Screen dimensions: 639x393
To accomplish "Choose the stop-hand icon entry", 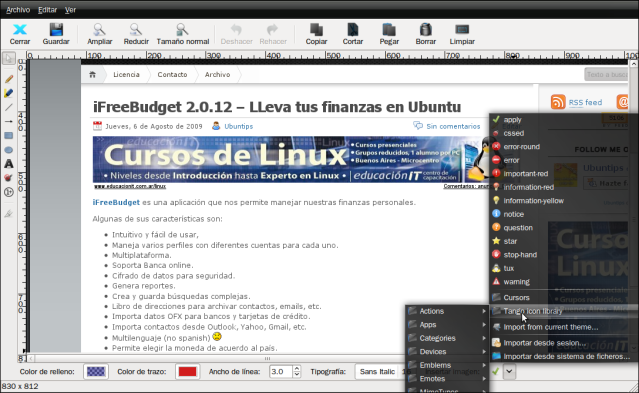I will tap(564, 254).
